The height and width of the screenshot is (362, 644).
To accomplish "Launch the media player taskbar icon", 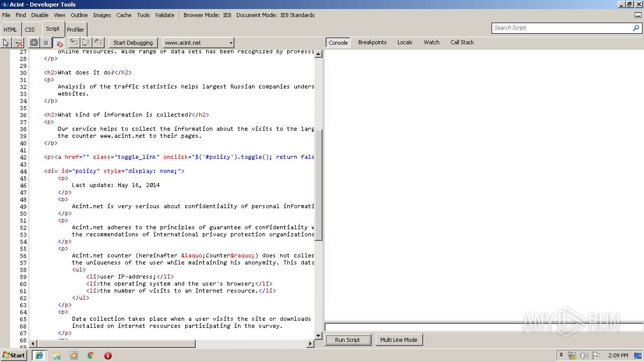I will [74, 355].
